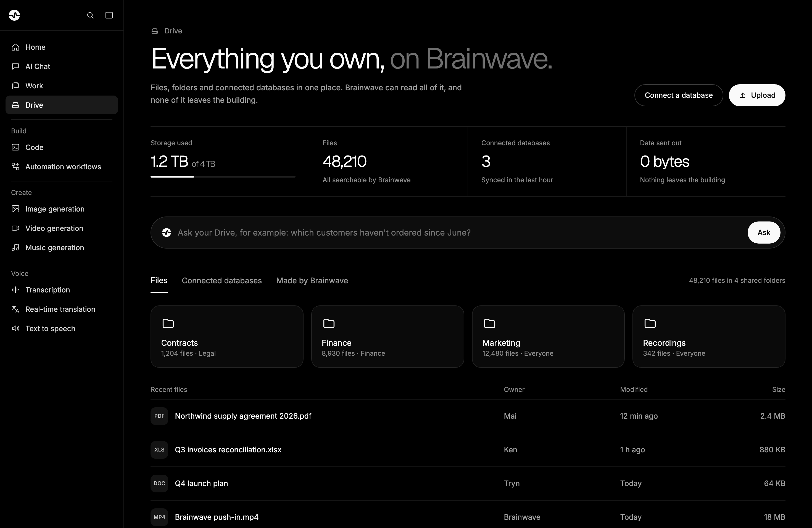
Task: Click the Home icon in sidebar
Action: pos(15,47)
